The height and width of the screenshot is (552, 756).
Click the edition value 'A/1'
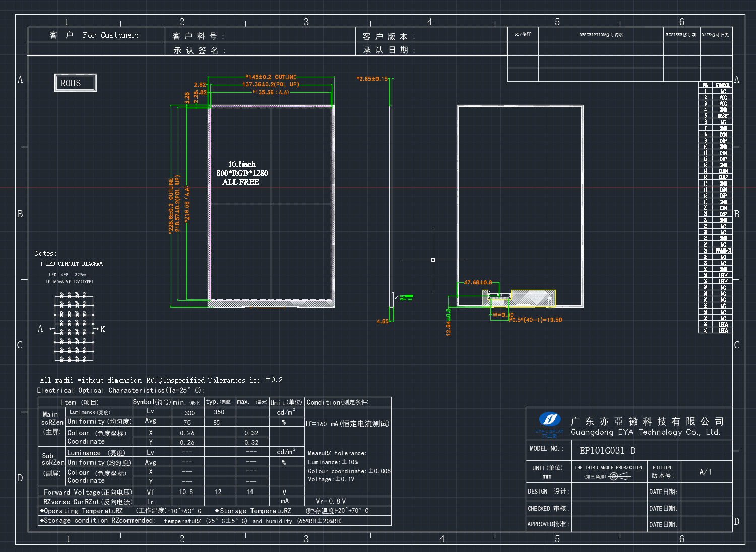pos(706,472)
